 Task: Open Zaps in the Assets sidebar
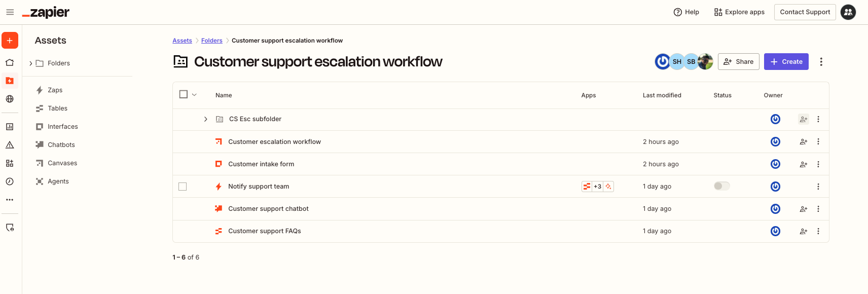pos(55,90)
